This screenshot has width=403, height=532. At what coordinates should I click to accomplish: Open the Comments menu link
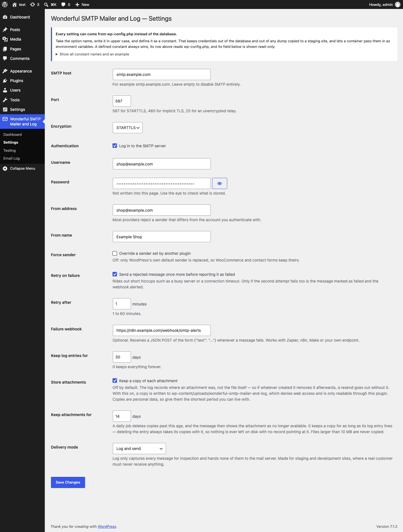point(20,59)
